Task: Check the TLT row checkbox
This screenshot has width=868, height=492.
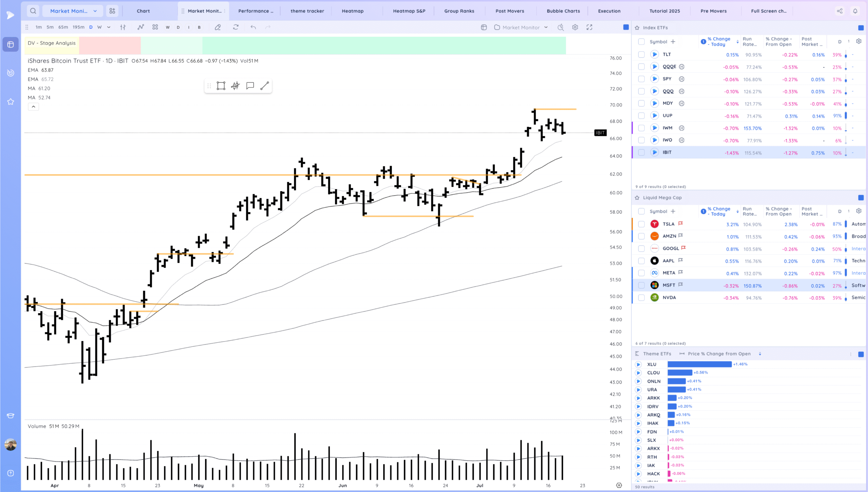Action: point(641,55)
